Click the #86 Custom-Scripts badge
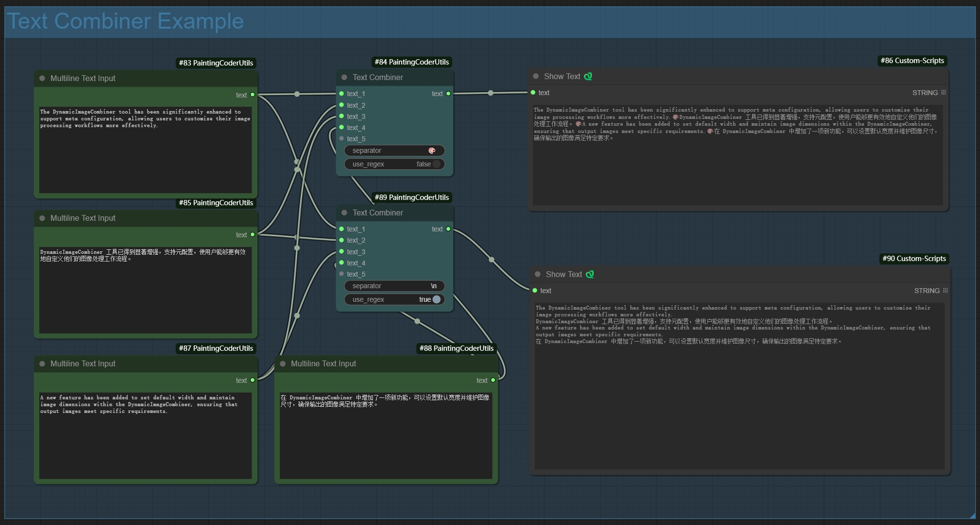 pyautogui.click(x=912, y=61)
